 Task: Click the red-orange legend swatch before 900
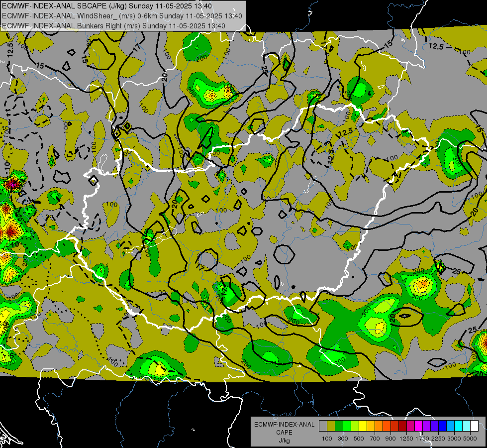(387, 426)
